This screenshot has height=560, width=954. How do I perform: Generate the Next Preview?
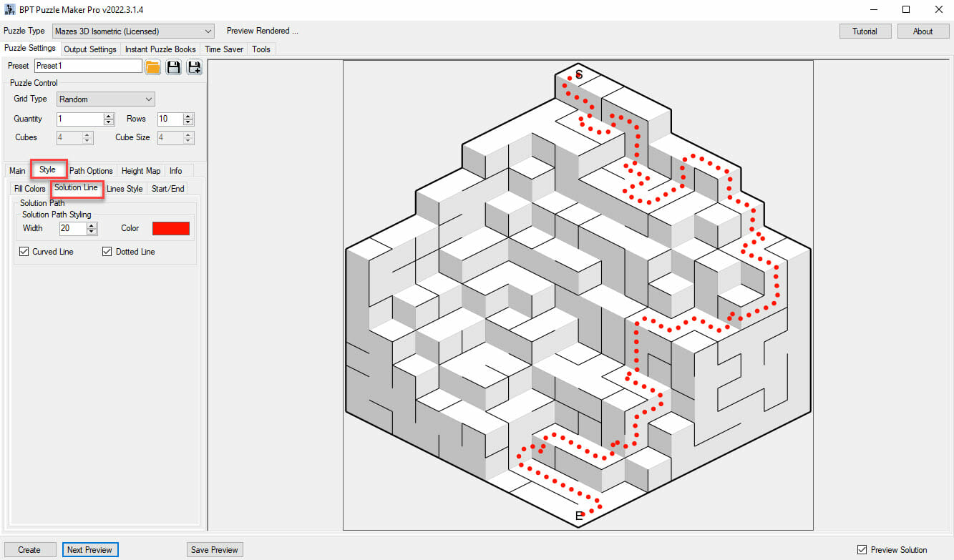[90, 549]
